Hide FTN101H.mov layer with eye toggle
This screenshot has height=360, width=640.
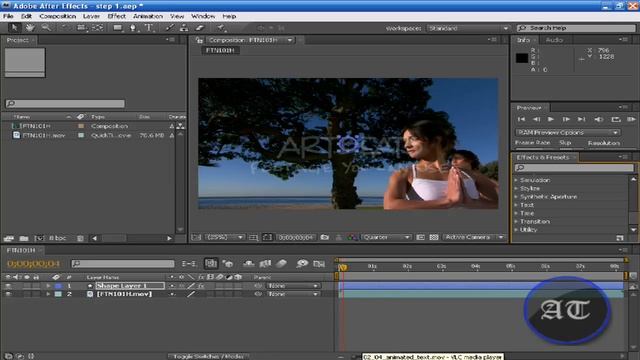(8, 294)
